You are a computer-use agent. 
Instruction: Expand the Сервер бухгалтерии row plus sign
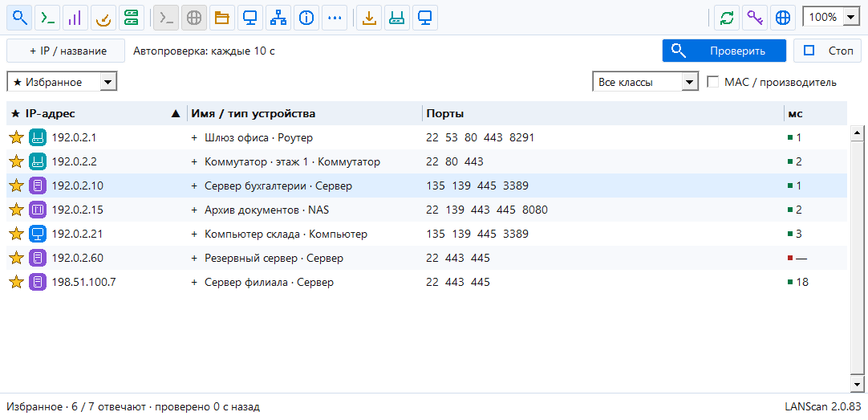194,186
